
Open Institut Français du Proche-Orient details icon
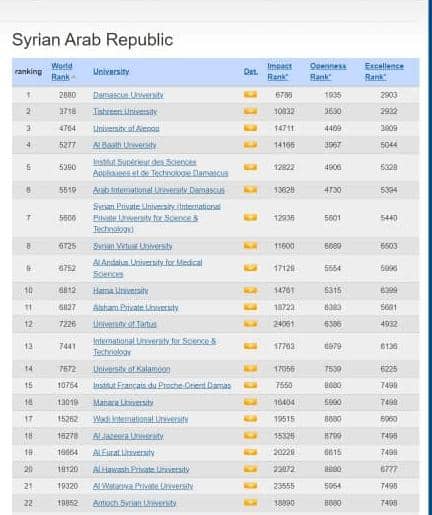coord(250,385)
